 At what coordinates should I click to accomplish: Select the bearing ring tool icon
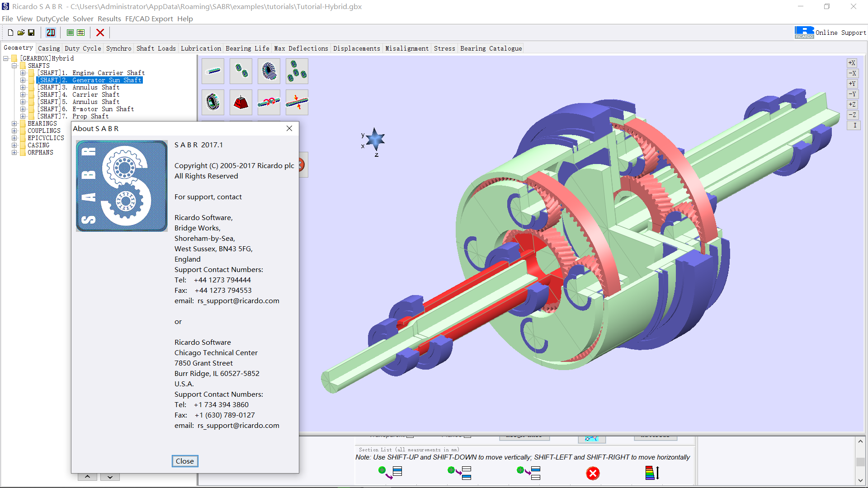[x=213, y=102]
